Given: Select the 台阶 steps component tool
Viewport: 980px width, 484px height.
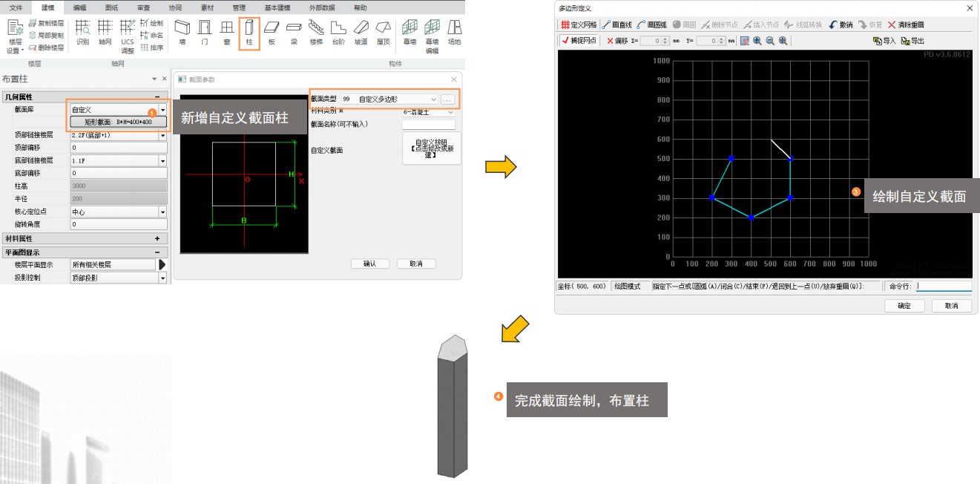Looking at the screenshot, I should [338, 33].
